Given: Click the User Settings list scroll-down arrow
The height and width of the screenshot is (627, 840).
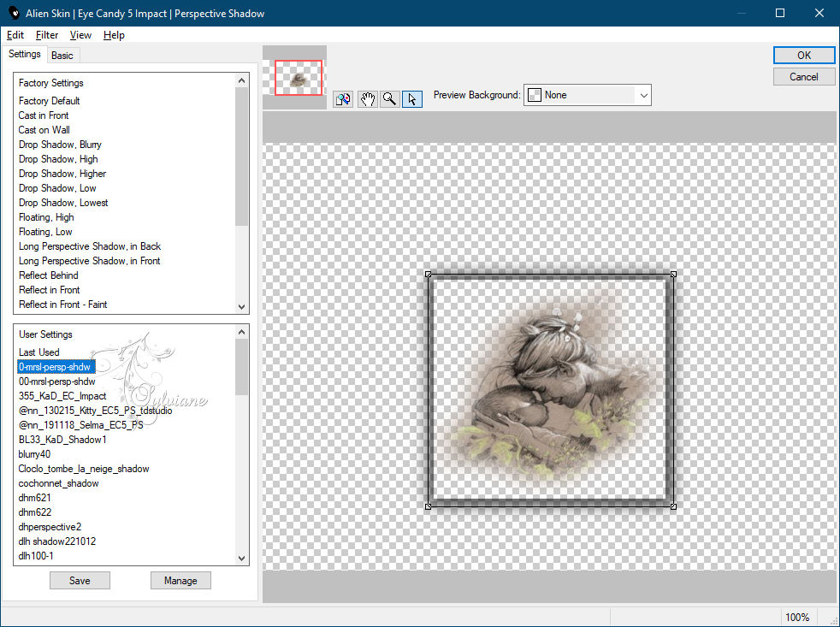Looking at the screenshot, I should click(x=241, y=558).
